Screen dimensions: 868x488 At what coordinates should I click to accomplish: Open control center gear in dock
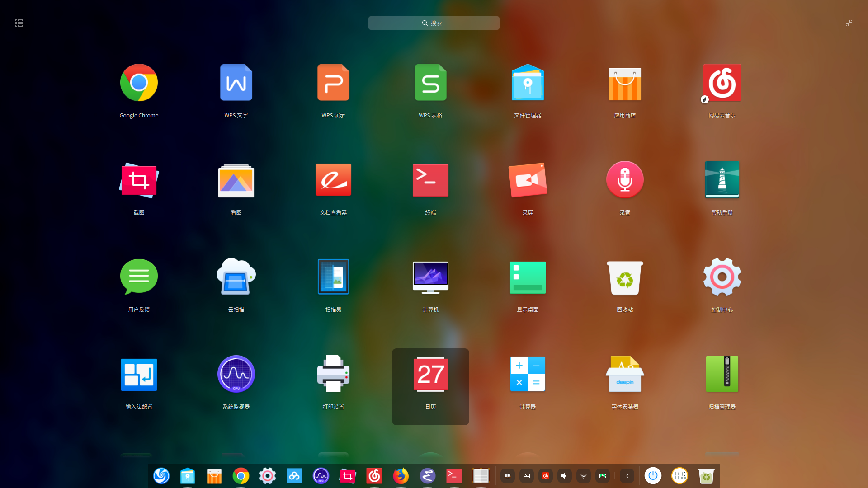point(268,476)
